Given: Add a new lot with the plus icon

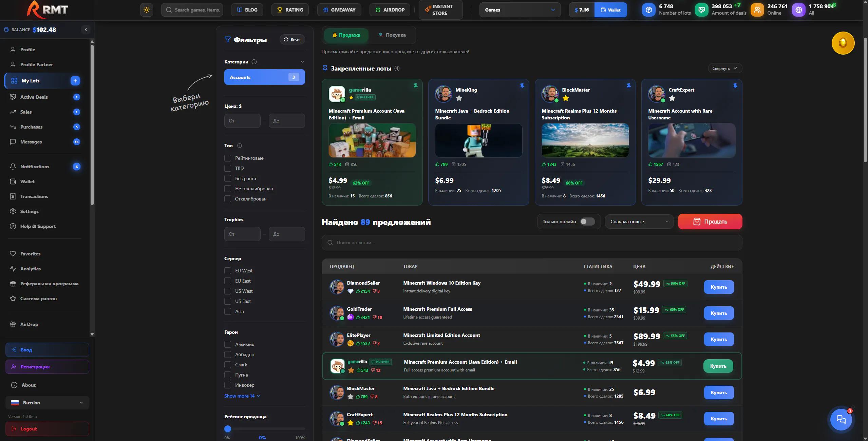Looking at the screenshot, I should point(75,81).
